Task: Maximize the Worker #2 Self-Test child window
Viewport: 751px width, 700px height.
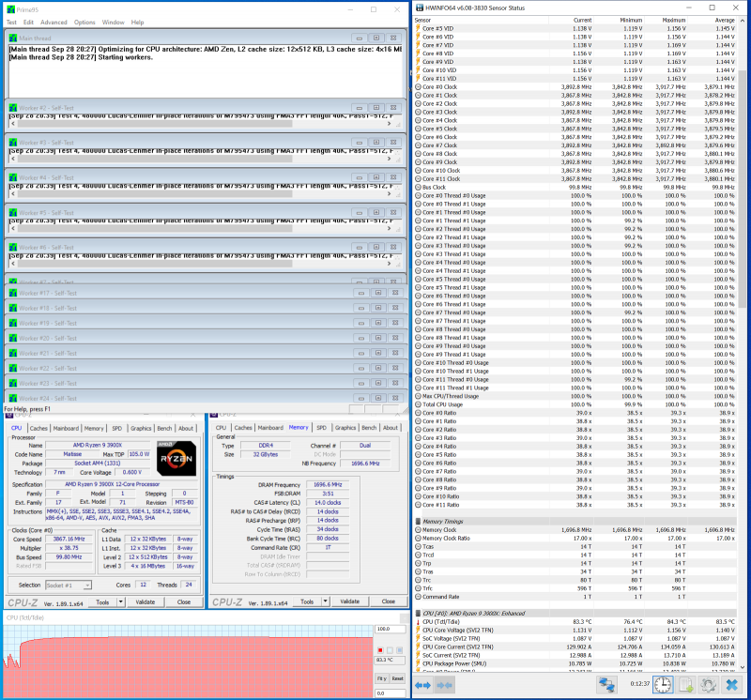Action: [x=376, y=108]
